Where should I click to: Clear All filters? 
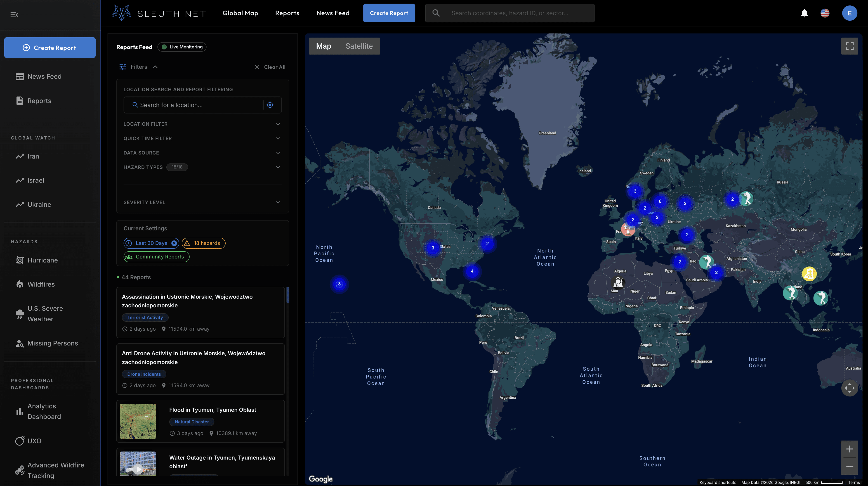270,67
